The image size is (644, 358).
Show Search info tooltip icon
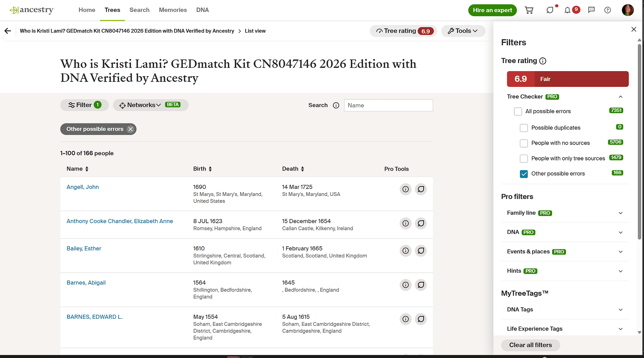pos(336,105)
